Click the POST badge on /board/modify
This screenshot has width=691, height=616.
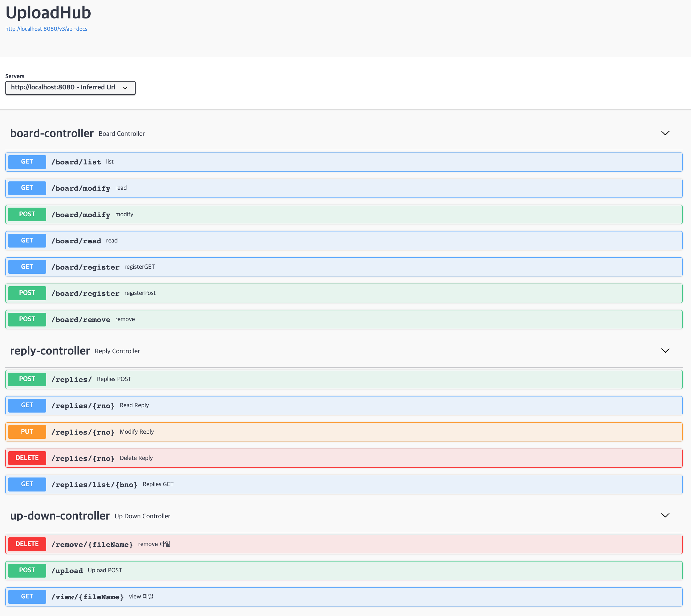(27, 214)
